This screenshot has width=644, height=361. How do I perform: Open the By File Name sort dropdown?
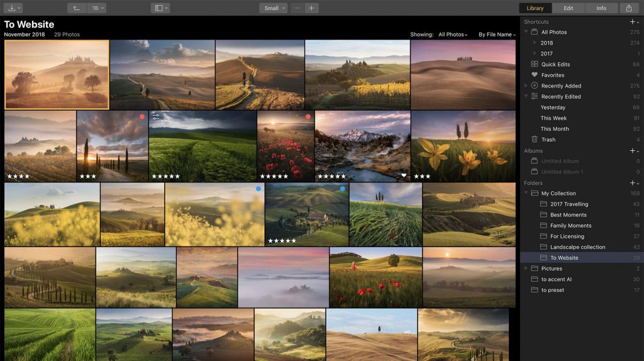click(x=497, y=35)
